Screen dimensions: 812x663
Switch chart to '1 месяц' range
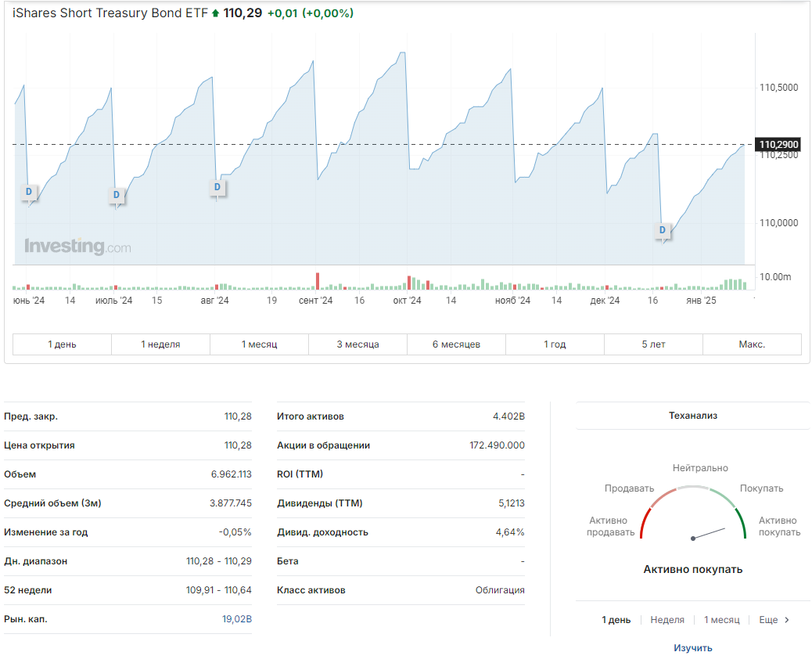[x=260, y=344]
